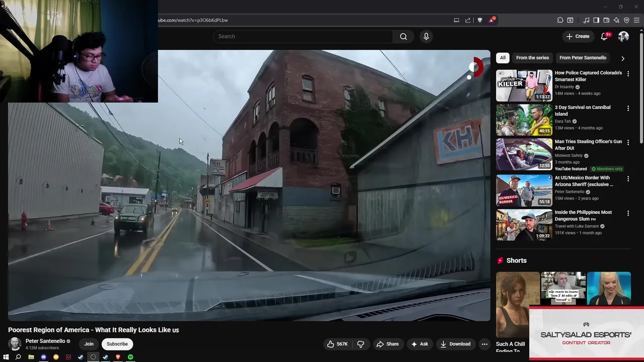Open options for Cannibal Island video
The height and width of the screenshot is (362, 644).
(x=628, y=108)
